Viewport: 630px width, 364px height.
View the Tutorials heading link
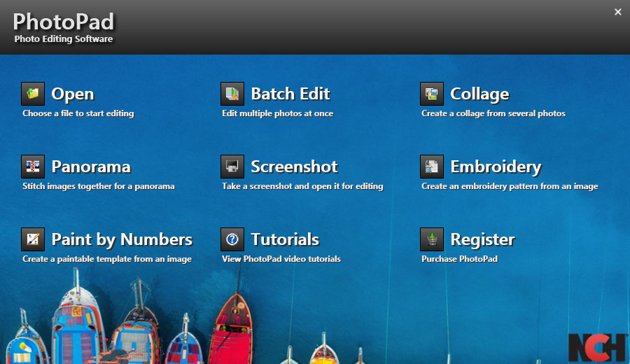[x=286, y=239]
